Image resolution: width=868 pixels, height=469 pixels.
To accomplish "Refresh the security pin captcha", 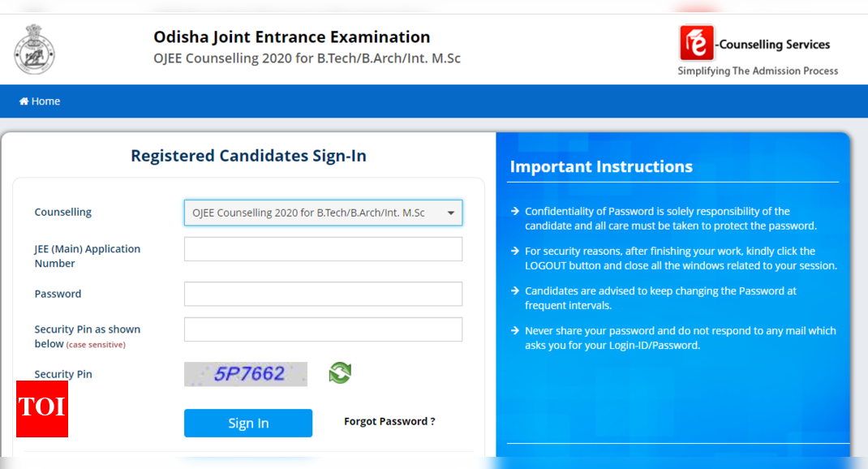I will tap(340, 372).
